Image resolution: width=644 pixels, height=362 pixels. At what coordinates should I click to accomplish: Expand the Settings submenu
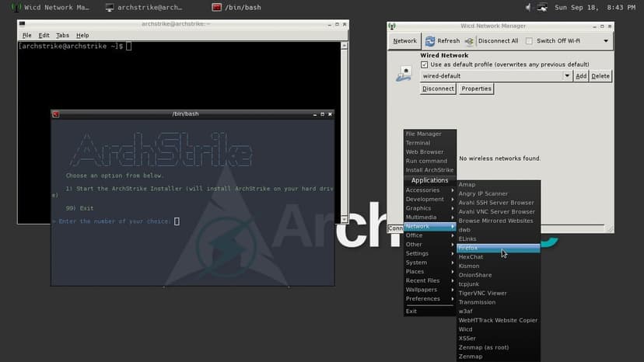(430, 253)
